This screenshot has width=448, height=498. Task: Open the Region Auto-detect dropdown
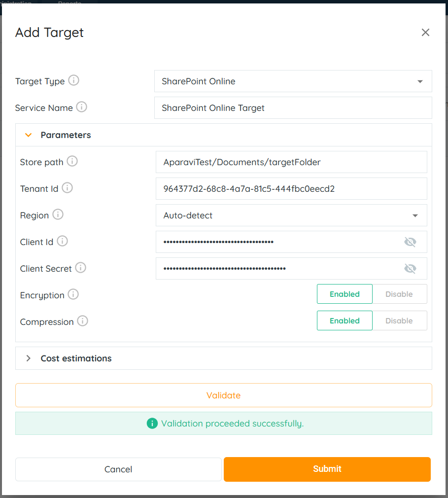click(415, 215)
